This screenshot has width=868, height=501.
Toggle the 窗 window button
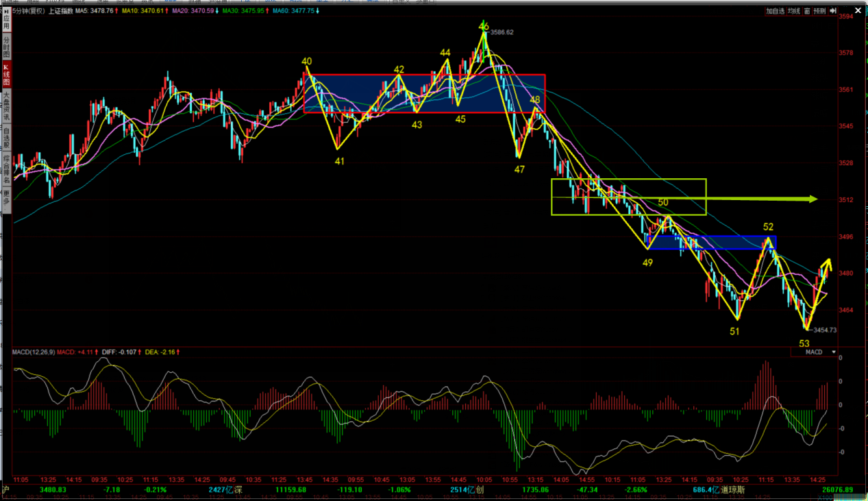807,11
